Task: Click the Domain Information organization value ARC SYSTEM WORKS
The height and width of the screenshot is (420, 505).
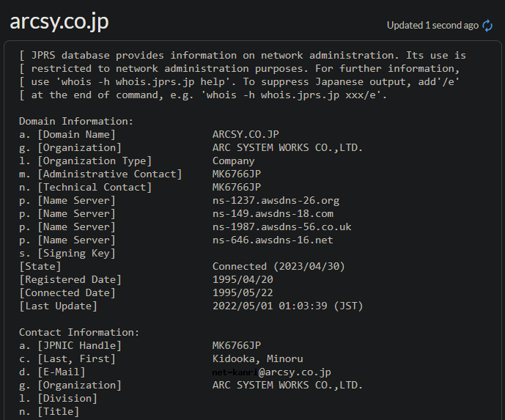Action: [287, 147]
